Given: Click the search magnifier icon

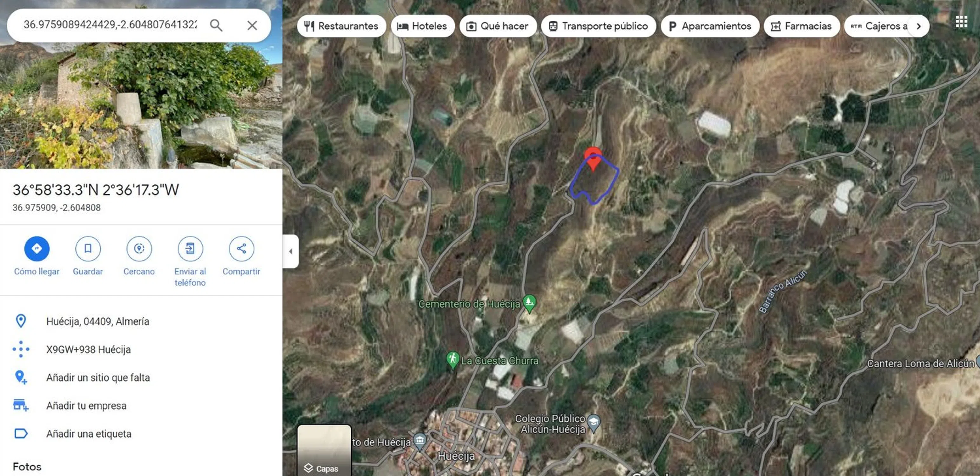Looking at the screenshot, I should click(x=216, y=25).
